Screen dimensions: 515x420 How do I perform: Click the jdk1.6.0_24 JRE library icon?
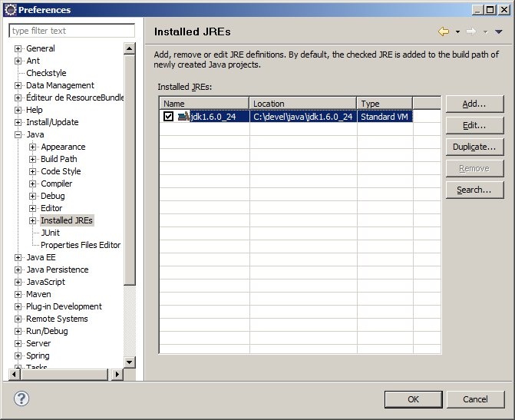pos(183,117)
